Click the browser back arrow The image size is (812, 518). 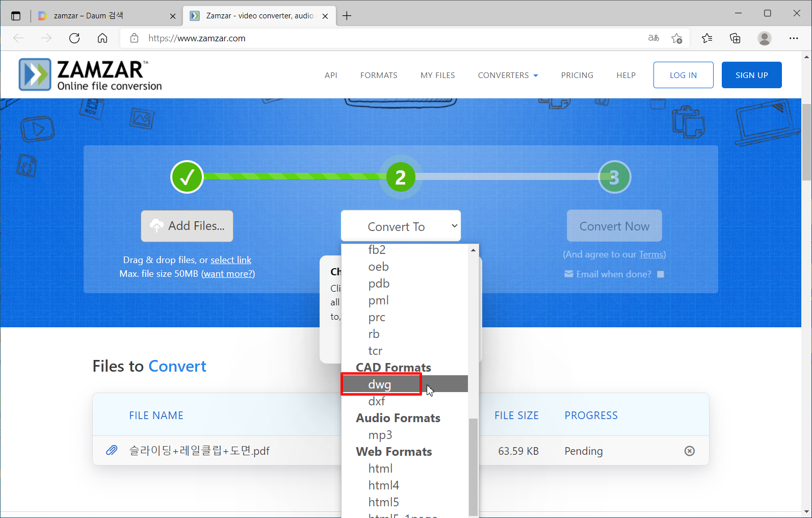(x=18, y=38)
